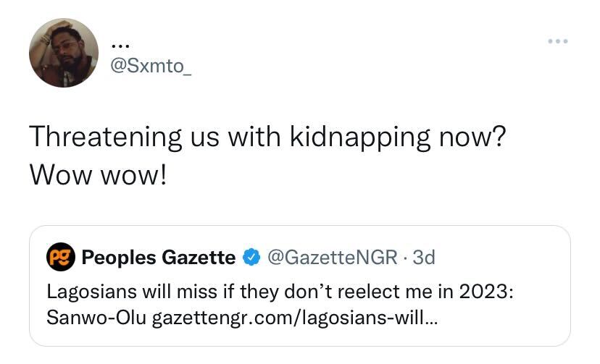Image resolution: width=600 pixels, height=364 pixels.
Task: Click the @GazetteNGR handle
Action: (x=332, y=257)
